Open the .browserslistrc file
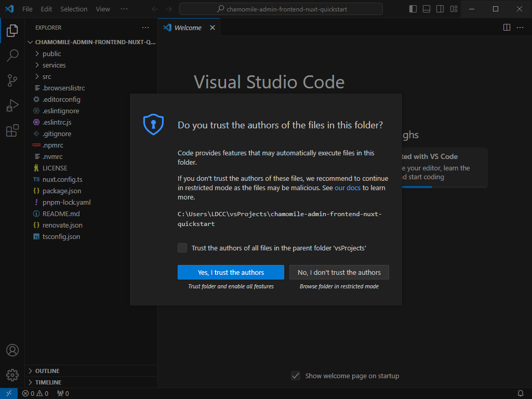This screenshot has width=532, height=399. tap(91, 88)
